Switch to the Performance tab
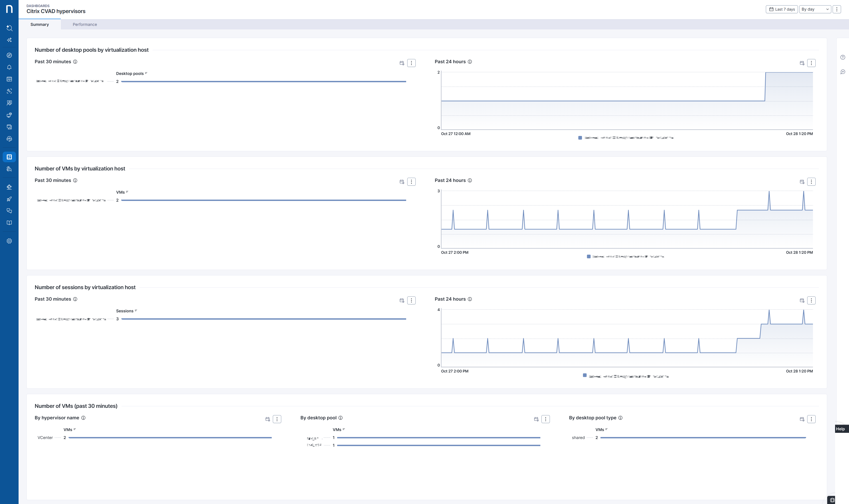The height and width of the screenshot is (504, 849). tap(84, 25)
